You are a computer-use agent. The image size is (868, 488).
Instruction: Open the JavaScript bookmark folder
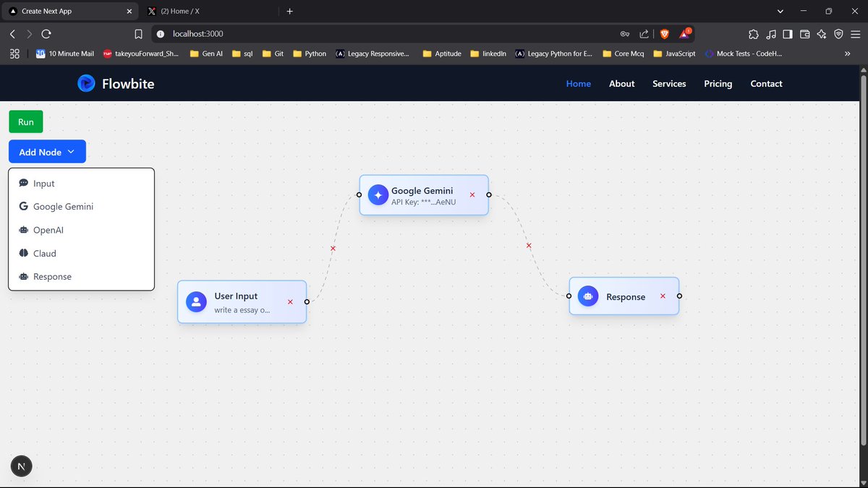(x=674, y=53)
